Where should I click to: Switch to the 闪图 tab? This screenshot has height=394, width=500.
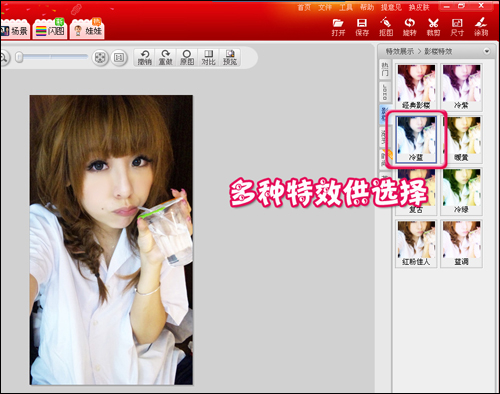(x=50, y=30)
